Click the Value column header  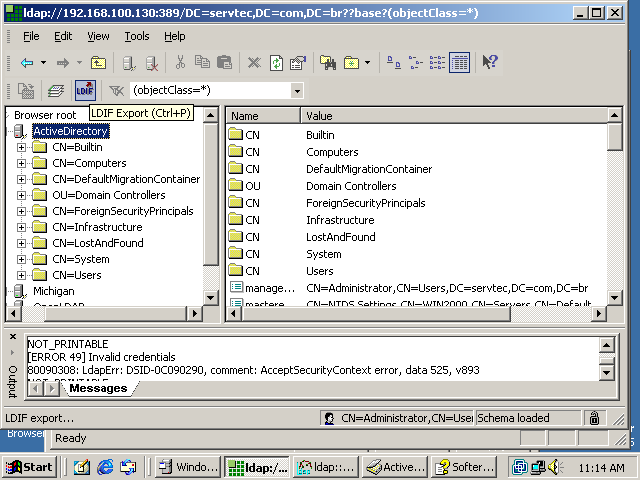click(454, 116)
